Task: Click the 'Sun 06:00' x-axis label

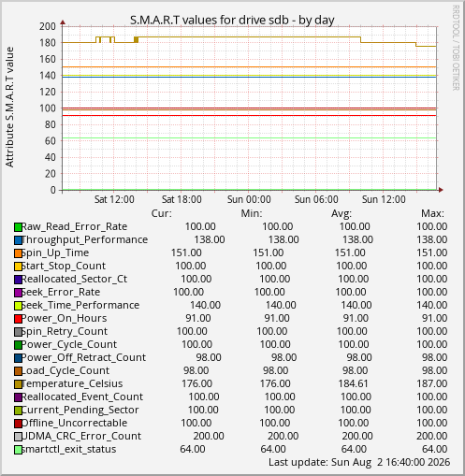Action: tap(316, 199)
